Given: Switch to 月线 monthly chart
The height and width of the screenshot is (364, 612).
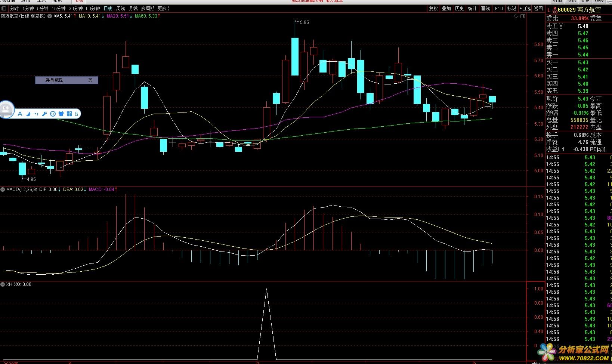Looking at the screenshot, I should [x=133, y=8].
